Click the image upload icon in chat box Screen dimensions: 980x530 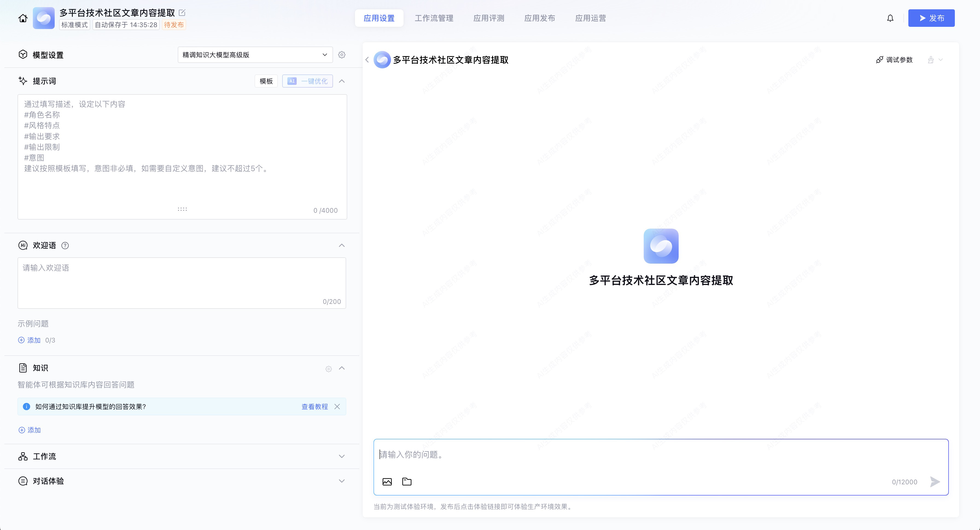387,482
